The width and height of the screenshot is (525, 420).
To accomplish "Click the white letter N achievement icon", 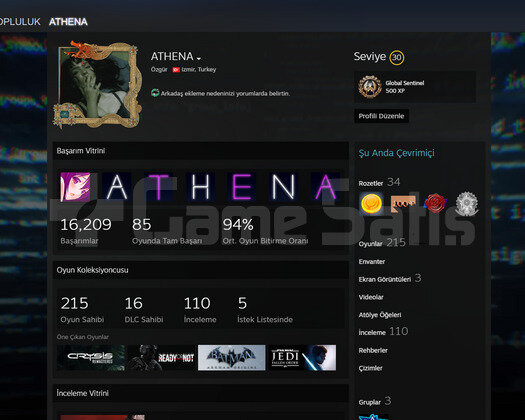I will click(283, 187).
